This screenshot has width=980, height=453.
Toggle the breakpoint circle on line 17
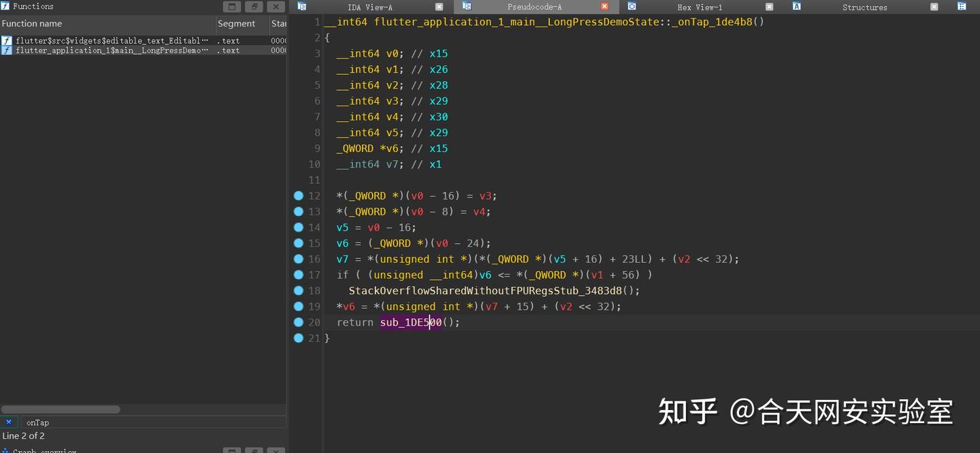(x=298, y=275)
